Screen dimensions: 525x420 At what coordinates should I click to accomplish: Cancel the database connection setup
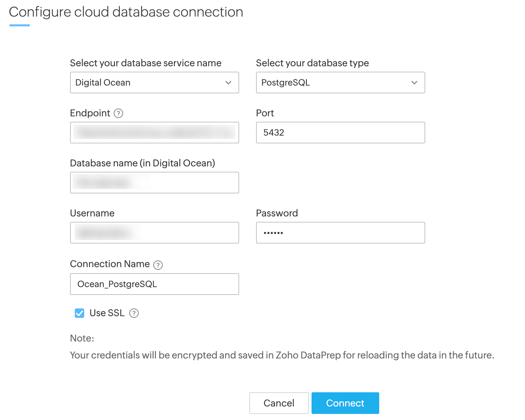coord(279,403)
